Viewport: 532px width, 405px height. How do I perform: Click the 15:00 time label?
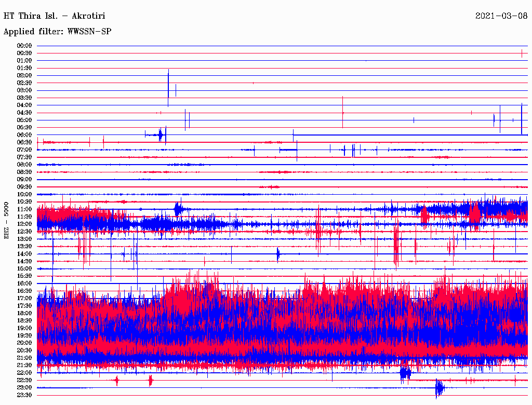(24, 268)
